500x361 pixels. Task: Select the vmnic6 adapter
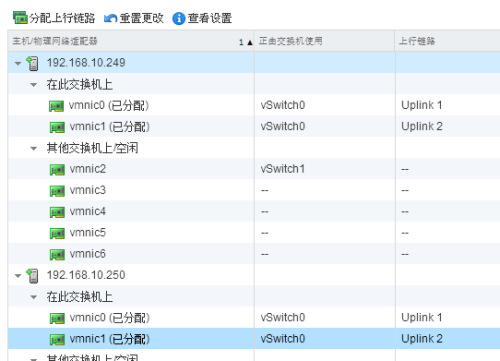(x=88, y=254)
